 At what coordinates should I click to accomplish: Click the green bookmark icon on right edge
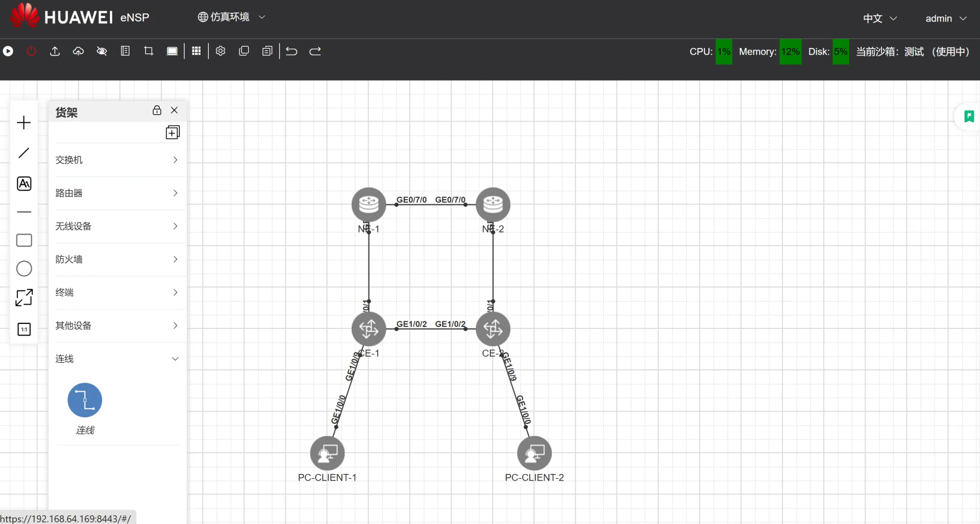[969, 116]
